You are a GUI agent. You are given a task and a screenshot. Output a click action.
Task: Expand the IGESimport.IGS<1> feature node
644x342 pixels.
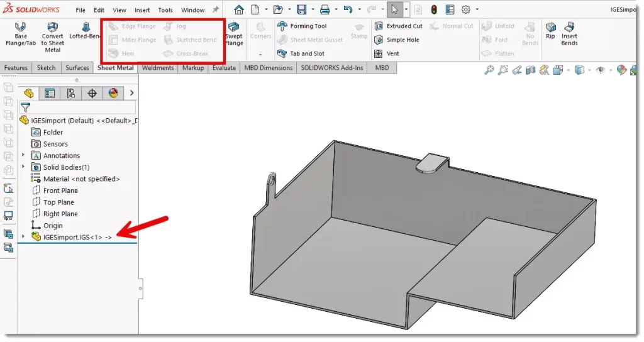[23, 237]
